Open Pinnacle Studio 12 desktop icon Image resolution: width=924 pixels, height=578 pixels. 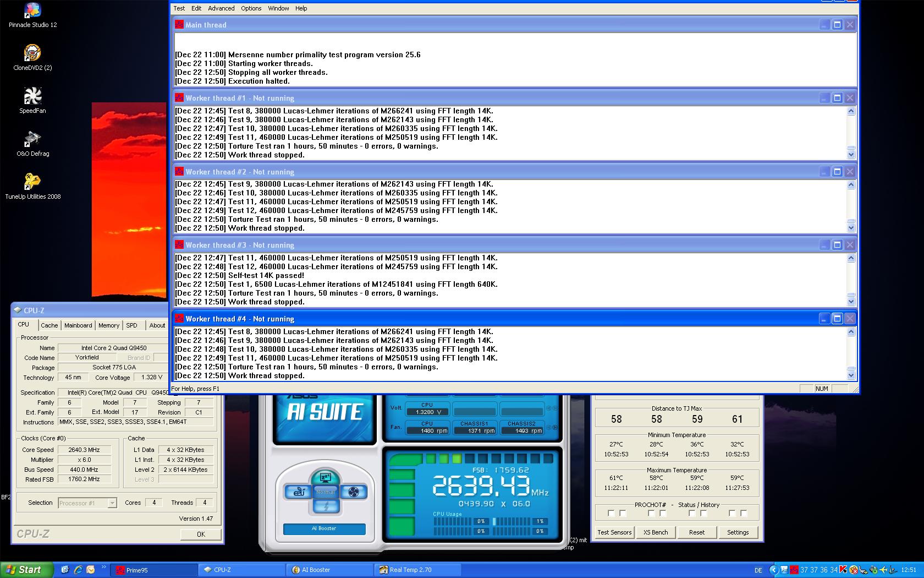pos(32,15)
